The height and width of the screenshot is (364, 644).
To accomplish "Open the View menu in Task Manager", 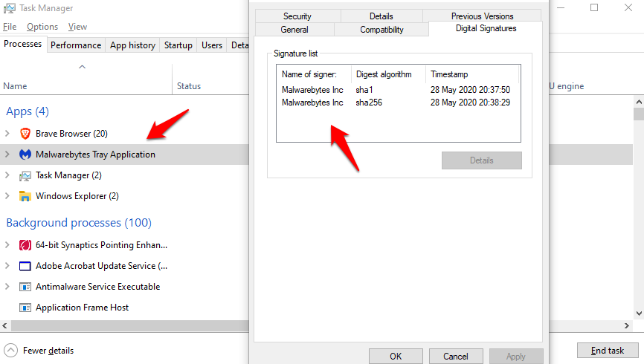I will [x=77, y=27].
